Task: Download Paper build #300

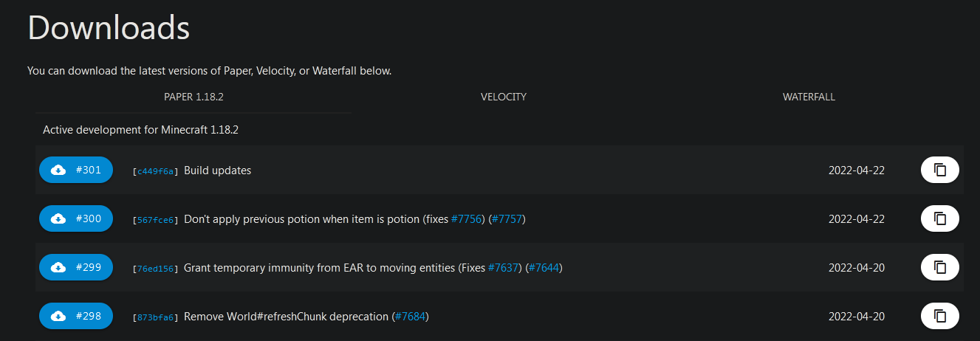Action: coord(75,218)
